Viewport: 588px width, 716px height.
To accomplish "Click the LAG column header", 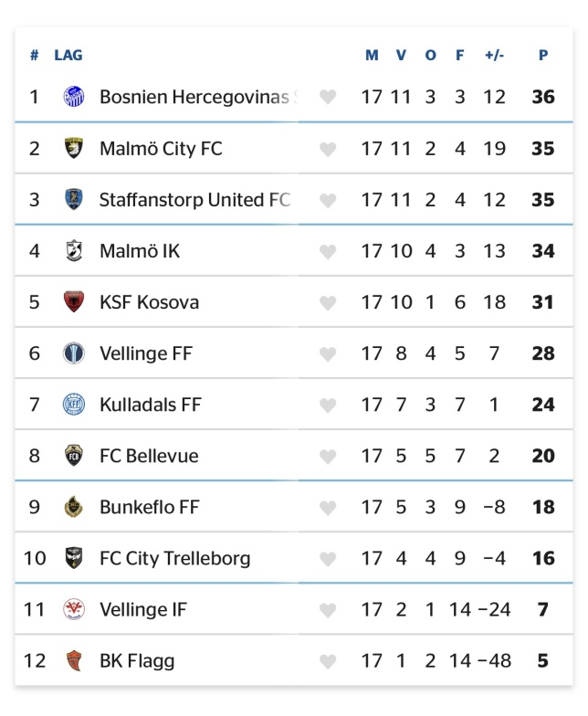I will tap(68, 55).
